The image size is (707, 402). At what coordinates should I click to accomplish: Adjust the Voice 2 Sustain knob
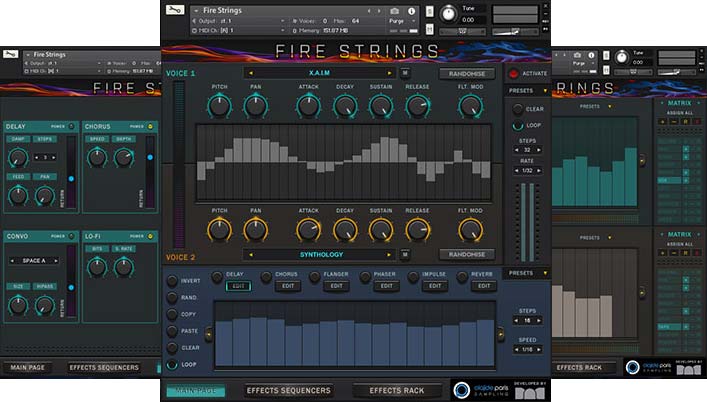[381, 230]
